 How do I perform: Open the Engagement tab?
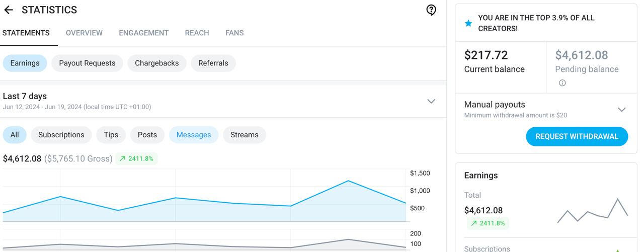pos(143,33)
